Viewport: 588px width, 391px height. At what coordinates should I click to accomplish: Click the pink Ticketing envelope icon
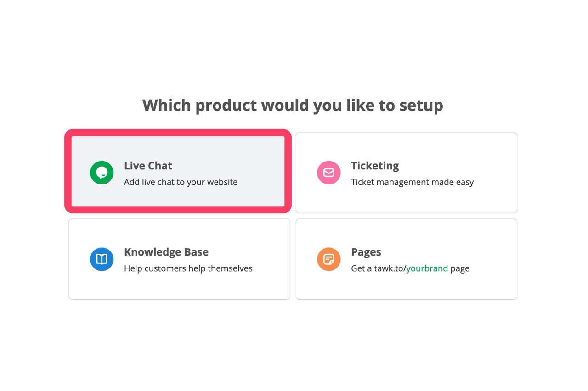[x=329, y=173]
